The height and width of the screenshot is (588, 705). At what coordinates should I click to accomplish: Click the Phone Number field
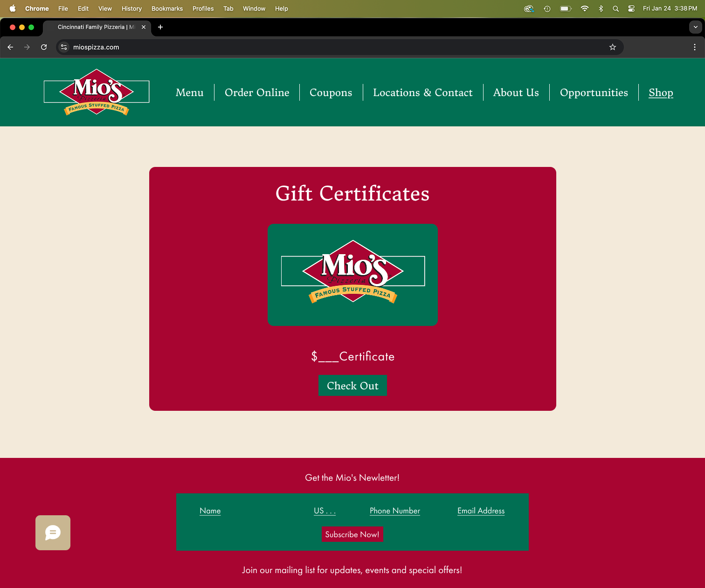(395, 511)
